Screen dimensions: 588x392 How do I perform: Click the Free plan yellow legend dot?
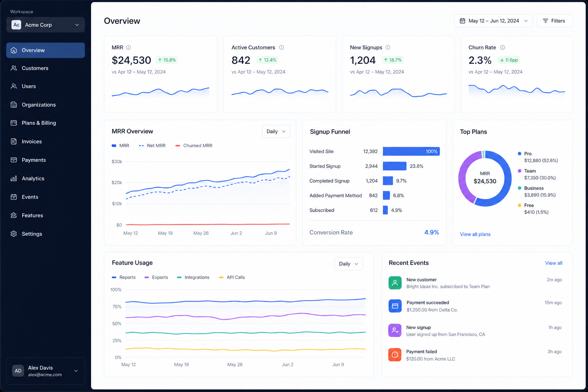[519, 205]
